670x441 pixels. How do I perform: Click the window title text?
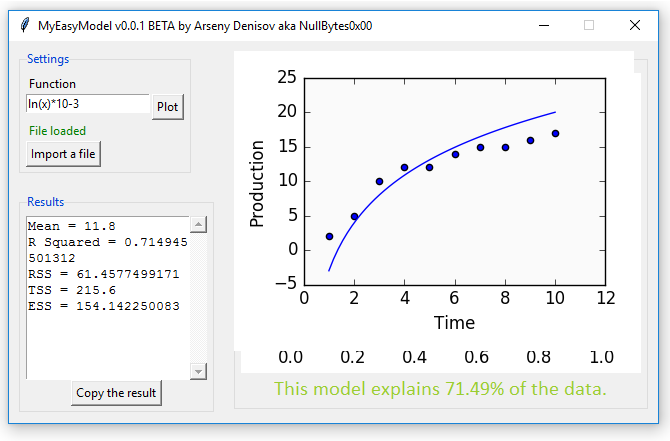point(205,26)
